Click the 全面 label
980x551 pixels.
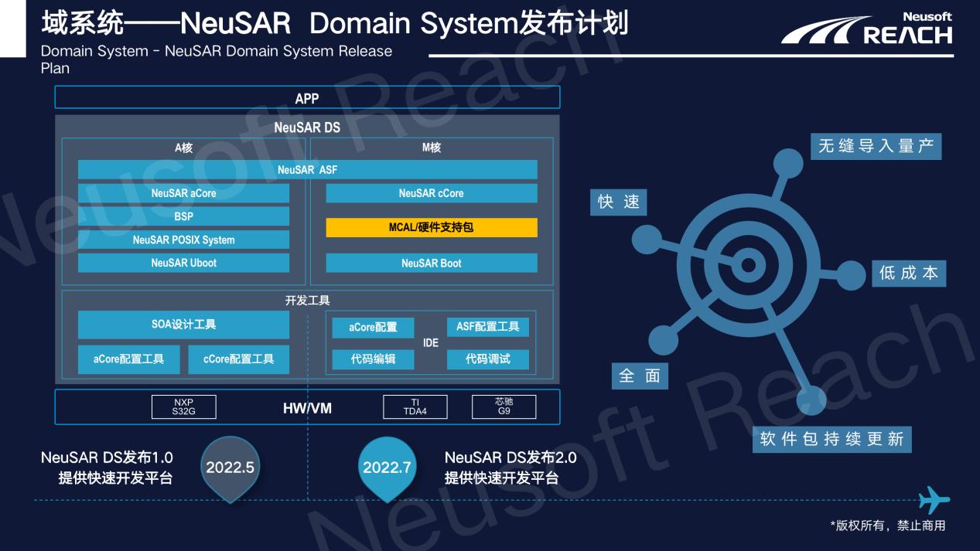pyautogui.click(x=640, y=376)
